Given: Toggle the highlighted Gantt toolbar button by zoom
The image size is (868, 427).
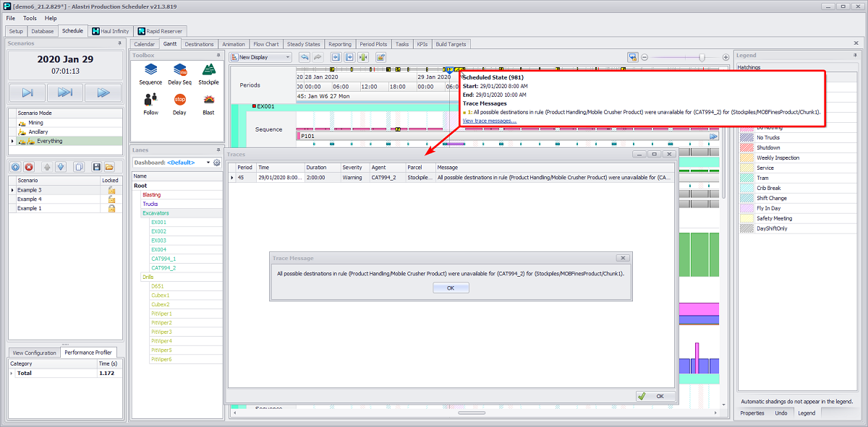Looking at the screenshot, I should coord(633,57).
